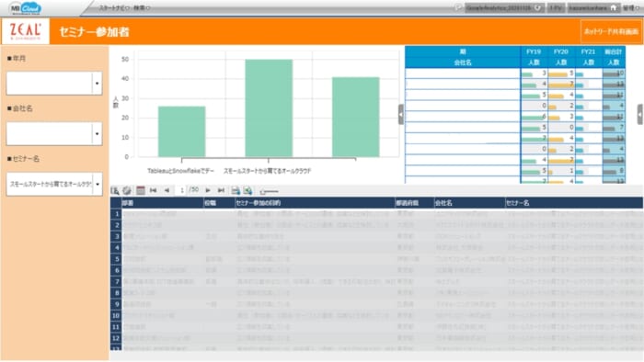Click the home icon in top bar
Image resolution: width=644 pixels, height=362 pixels.
[x=614, y=7]
